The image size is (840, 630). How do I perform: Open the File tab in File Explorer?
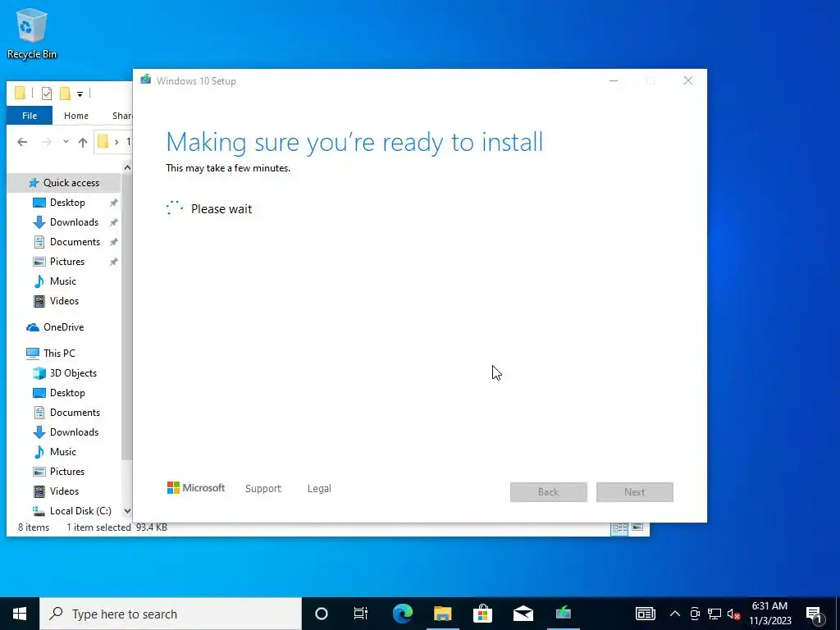(30, 115)
